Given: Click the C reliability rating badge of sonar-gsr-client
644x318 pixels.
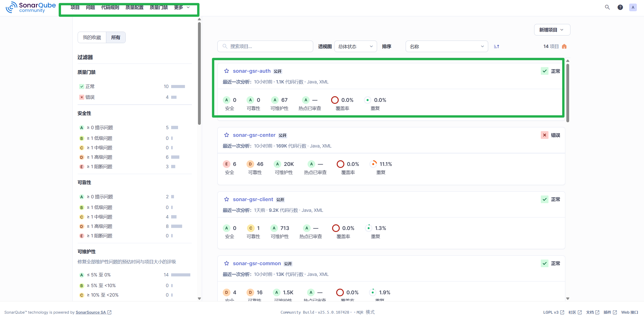Looking at the screenshot, I should (x=251, y=228).
